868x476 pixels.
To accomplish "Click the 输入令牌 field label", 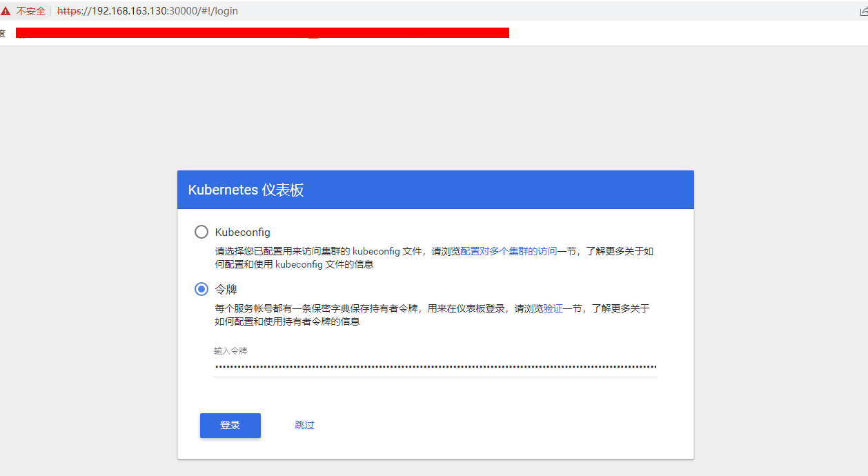I will [230, 351].
